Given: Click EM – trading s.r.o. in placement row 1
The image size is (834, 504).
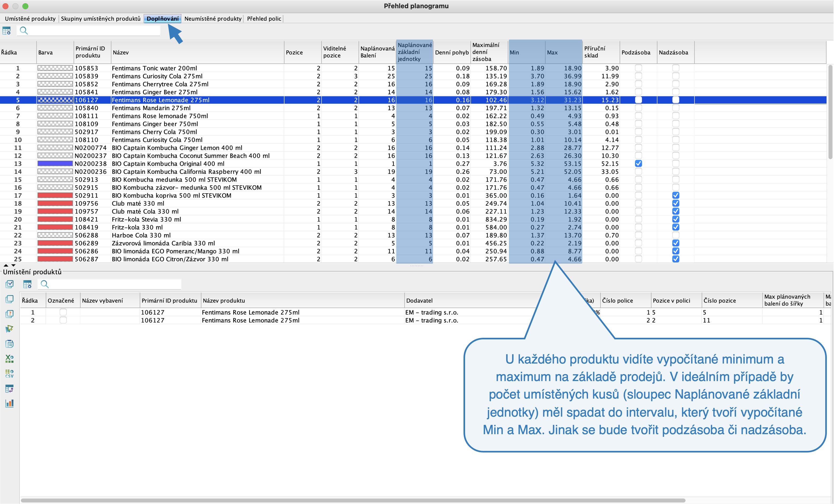Looking at the screenshot, I should click(x=432, y=312).
